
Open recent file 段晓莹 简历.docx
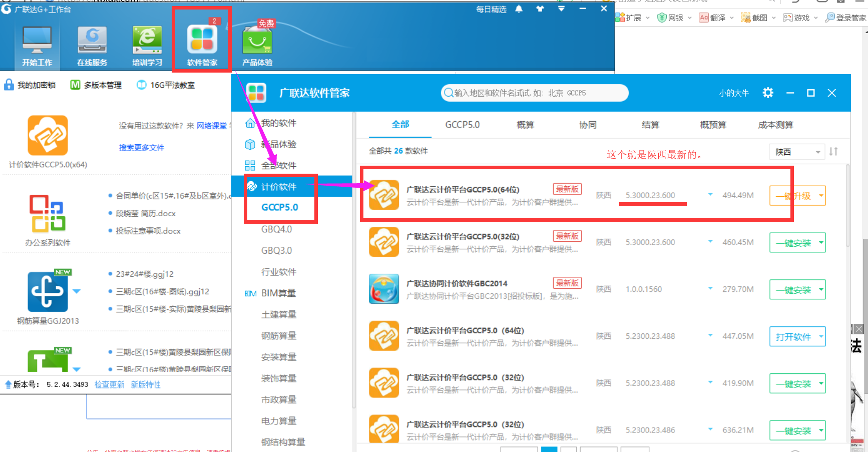pos(146,213)
